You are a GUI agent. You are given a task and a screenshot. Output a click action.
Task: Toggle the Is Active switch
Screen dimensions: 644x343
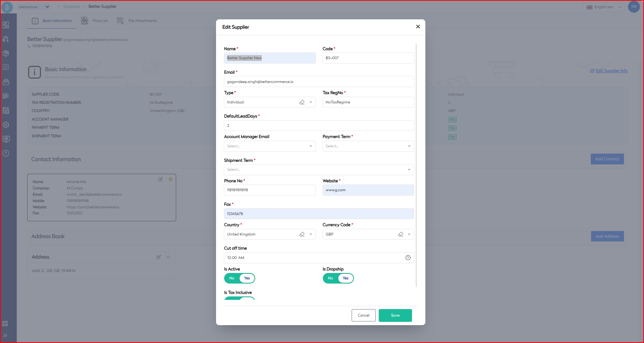[239, 278]
